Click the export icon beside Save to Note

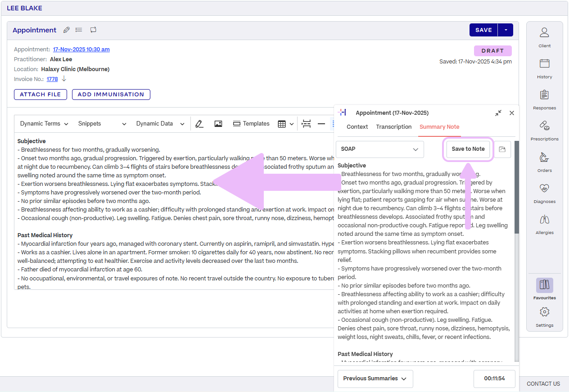coord(502,149)
